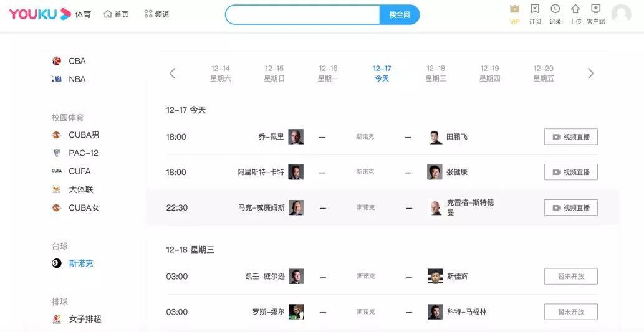
Task: Open the user avatar profile icon
Action: pyautogui.click(x=621, y=14)
